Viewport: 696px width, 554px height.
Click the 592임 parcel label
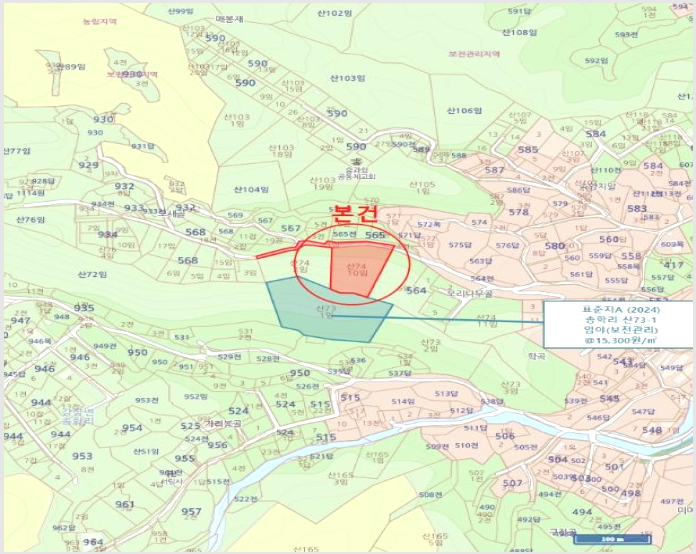coord(597,60)
